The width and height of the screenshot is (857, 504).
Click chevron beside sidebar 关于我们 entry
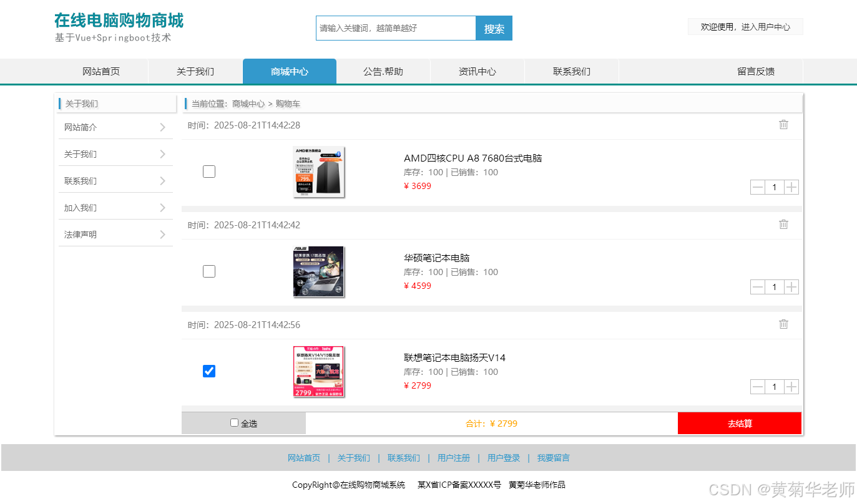coord(163,154)
